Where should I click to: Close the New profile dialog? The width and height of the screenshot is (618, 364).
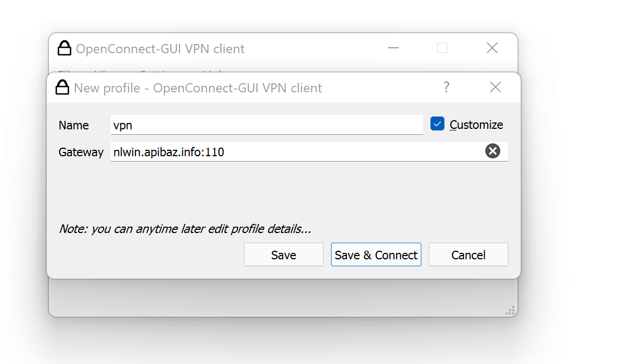tap(495, 88)
